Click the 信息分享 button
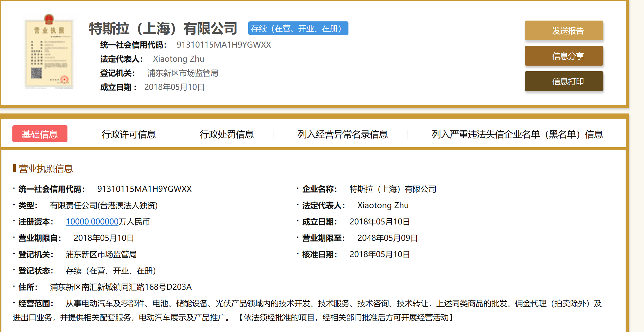Screen dimensions: 644x332 click(563, 56)
